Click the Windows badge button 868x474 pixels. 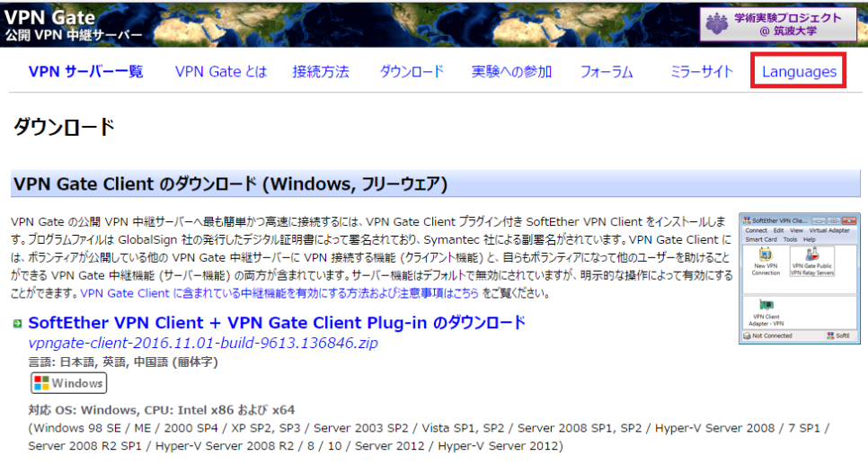click(x=68, y=383)
